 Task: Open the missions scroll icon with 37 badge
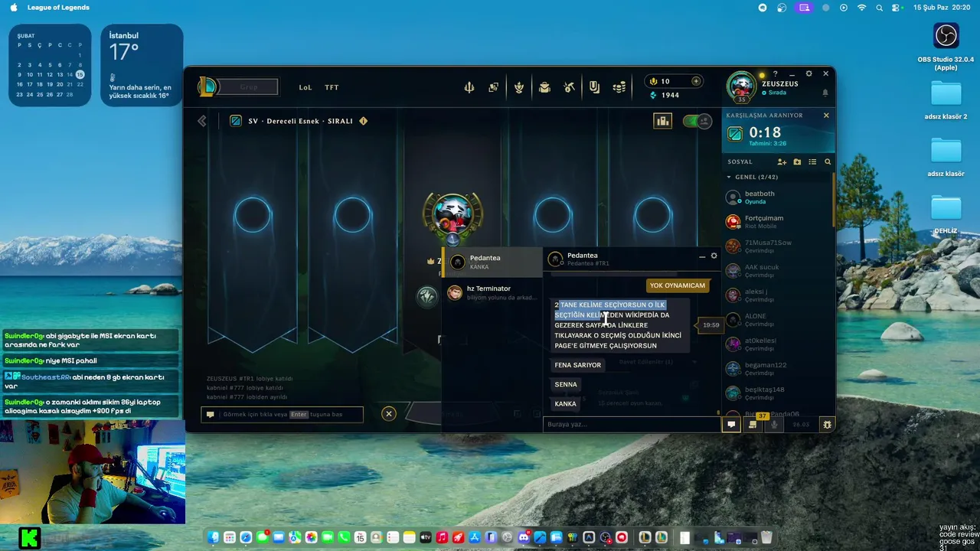[x=753, y=424]
